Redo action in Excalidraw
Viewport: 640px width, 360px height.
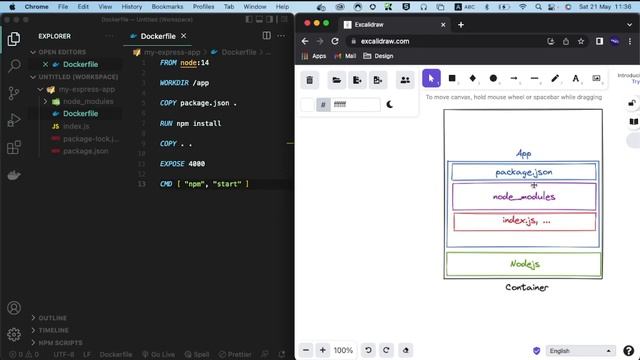386,350
